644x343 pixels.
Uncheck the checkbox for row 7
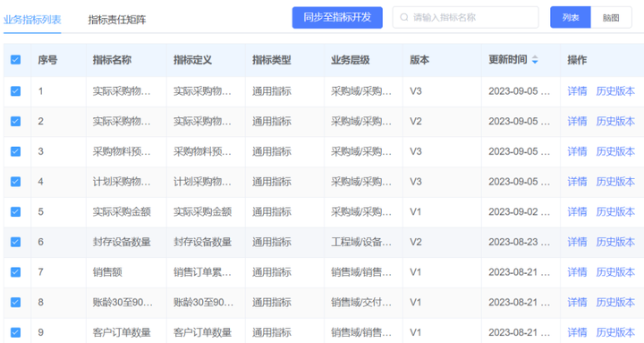(15, 272)
